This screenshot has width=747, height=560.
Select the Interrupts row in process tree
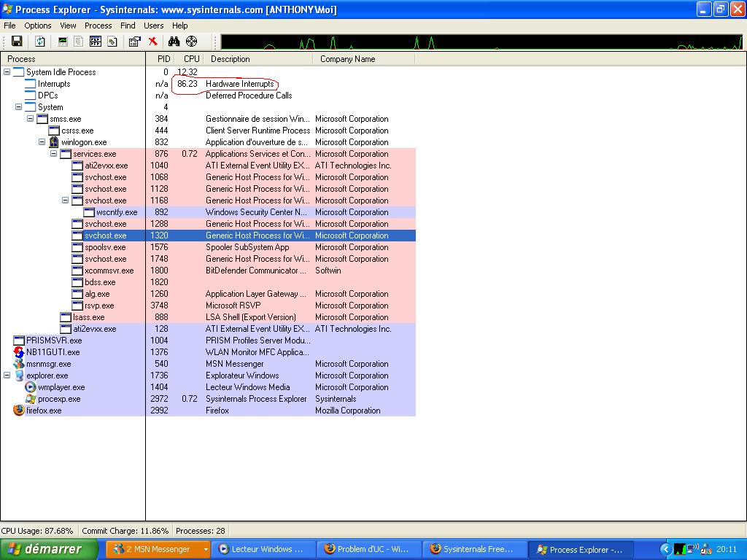coord(208,84)
